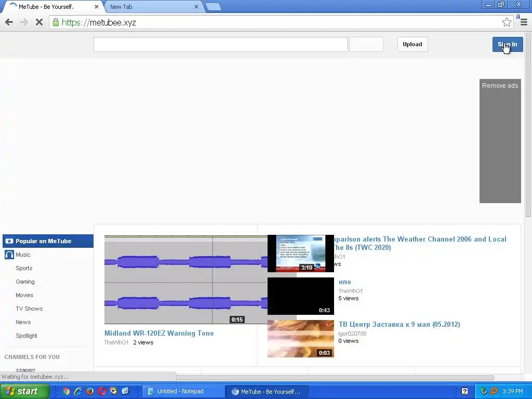Go back with the browser back arrow

(x=9, y=22)
